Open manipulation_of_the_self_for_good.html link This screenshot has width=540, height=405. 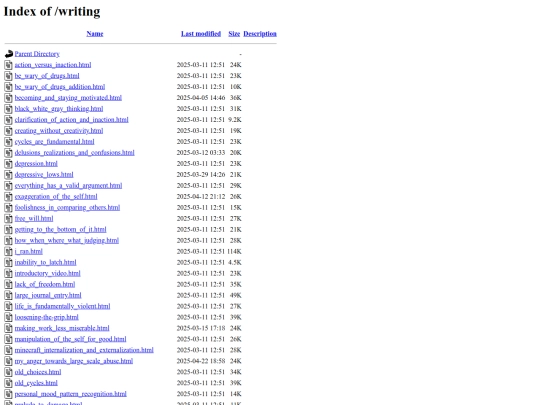click(70, 339)
